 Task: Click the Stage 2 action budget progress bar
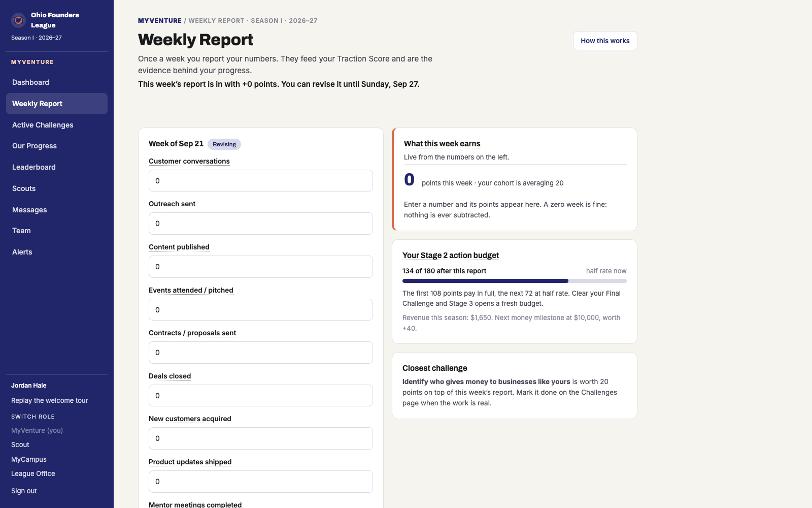(515, 281)
